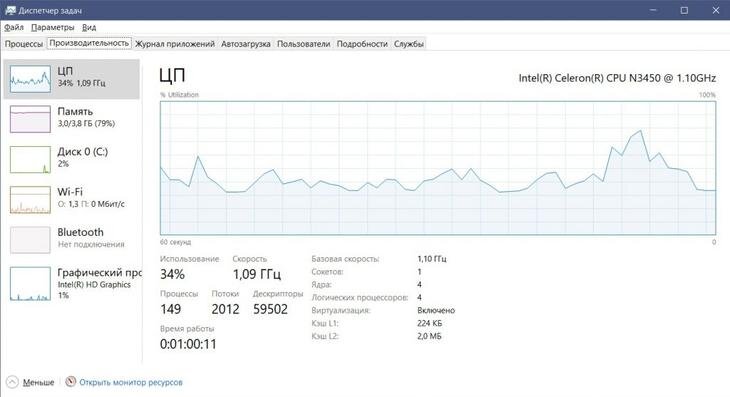The height and width of the screenshot is (397, 730).
Task: Select the Bluetooth graph icon
Action: click(x=30, y=240)
